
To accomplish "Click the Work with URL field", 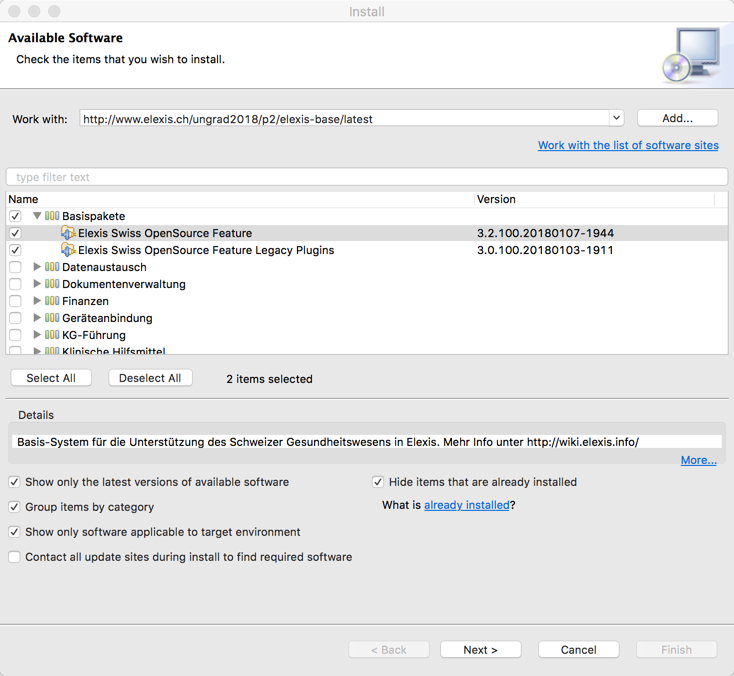I will (x=344, y=118).
